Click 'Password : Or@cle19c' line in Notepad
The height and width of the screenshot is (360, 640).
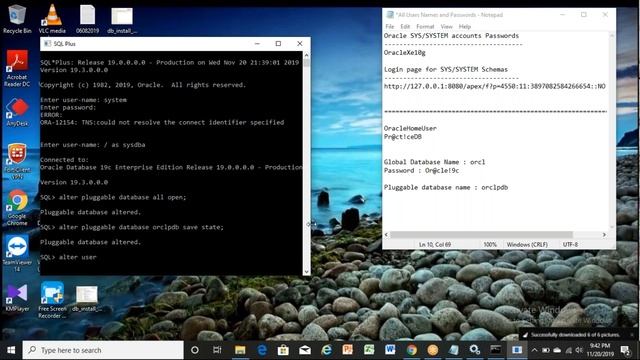(421, 171)
